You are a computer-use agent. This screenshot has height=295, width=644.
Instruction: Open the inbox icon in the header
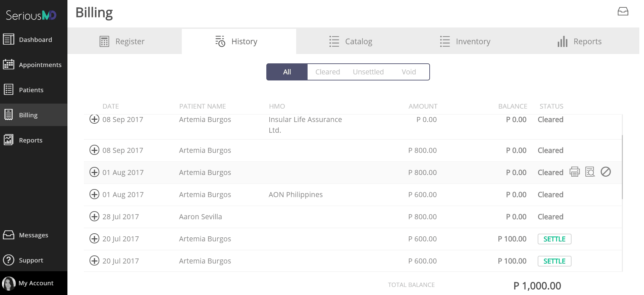coord(623,12)
